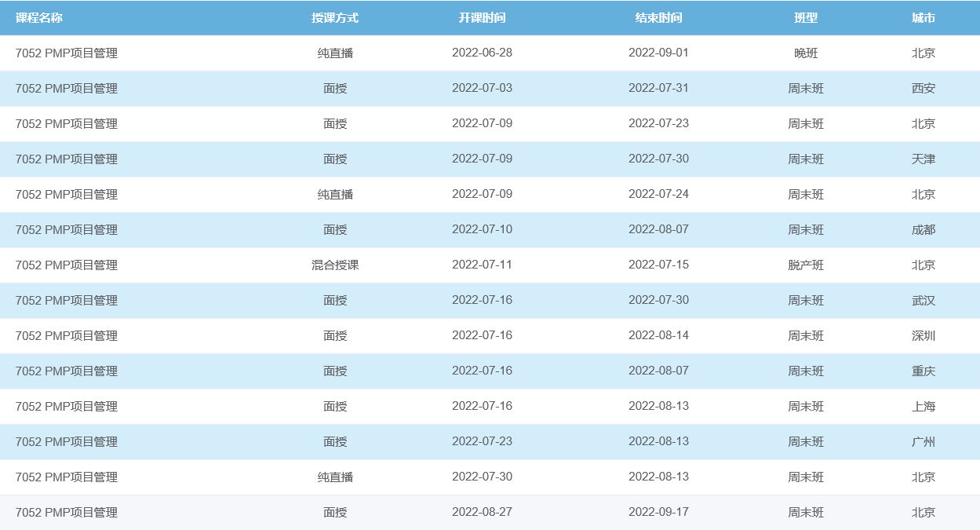
Task: Select the end date 2022-07-24
Action: coord(658,194)
